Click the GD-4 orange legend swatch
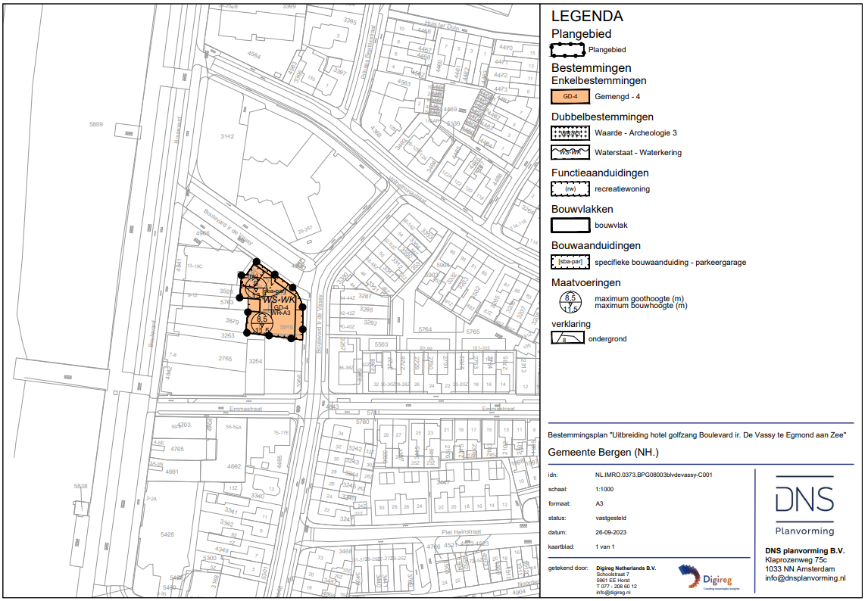868x601 pixels. tap(570, 96)
